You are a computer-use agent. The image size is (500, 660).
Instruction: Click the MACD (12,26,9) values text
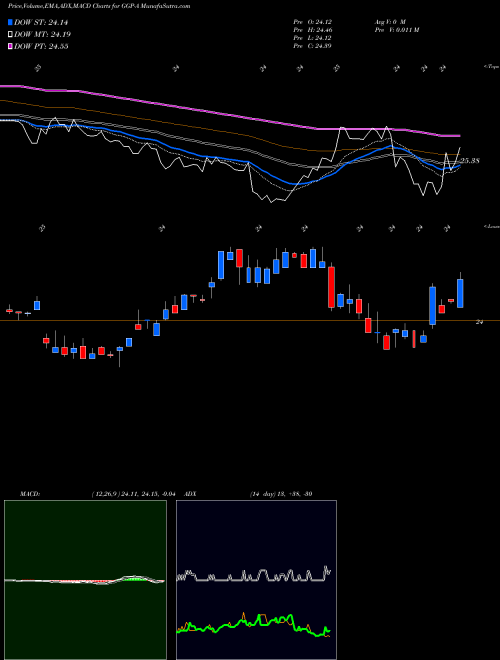(133, 494)
